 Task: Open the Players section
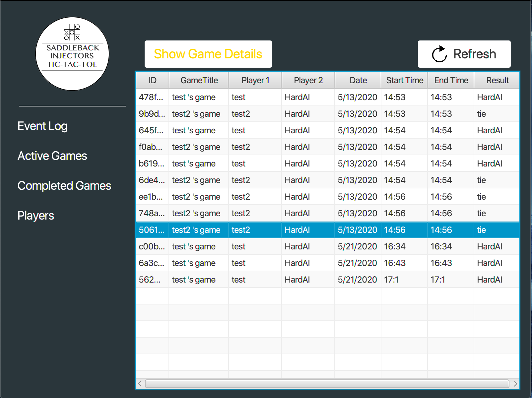coord(36,215)
